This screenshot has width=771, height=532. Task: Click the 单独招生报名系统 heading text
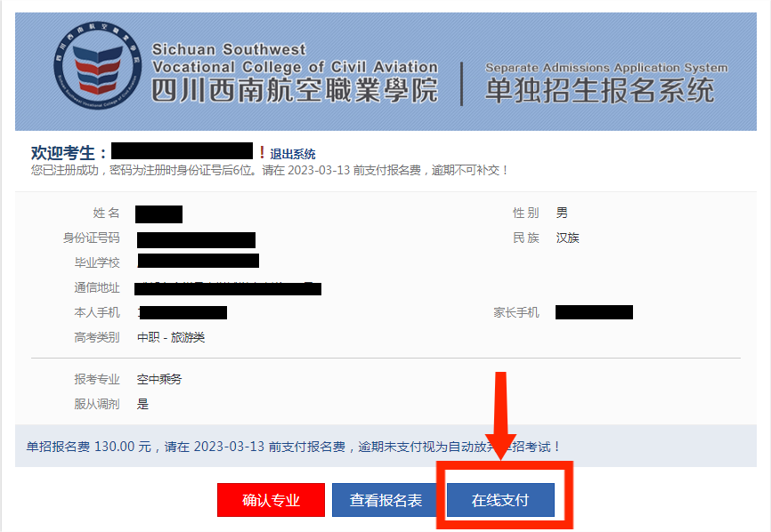pyautogui.click(x=599, y=91)
